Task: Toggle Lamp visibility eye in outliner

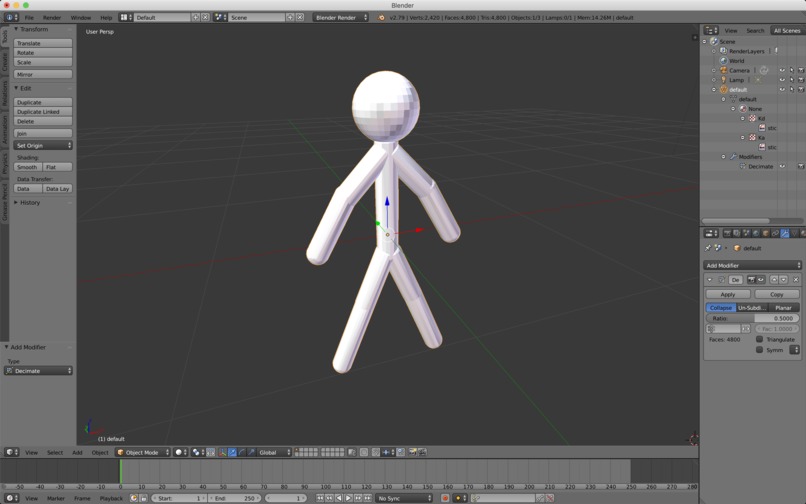Action: pyautogui.click(x=782, y=80)
